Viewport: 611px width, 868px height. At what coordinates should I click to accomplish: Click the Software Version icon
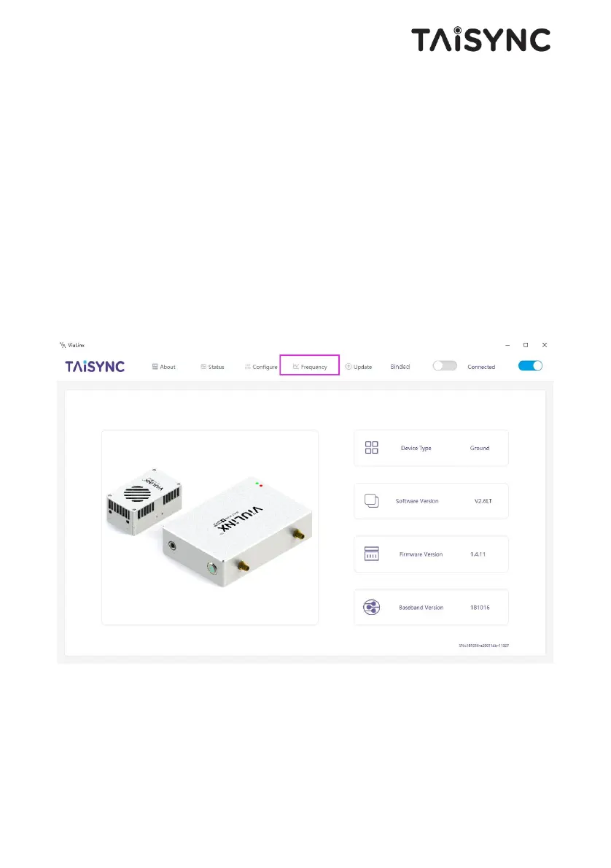[x=372, y=501]
